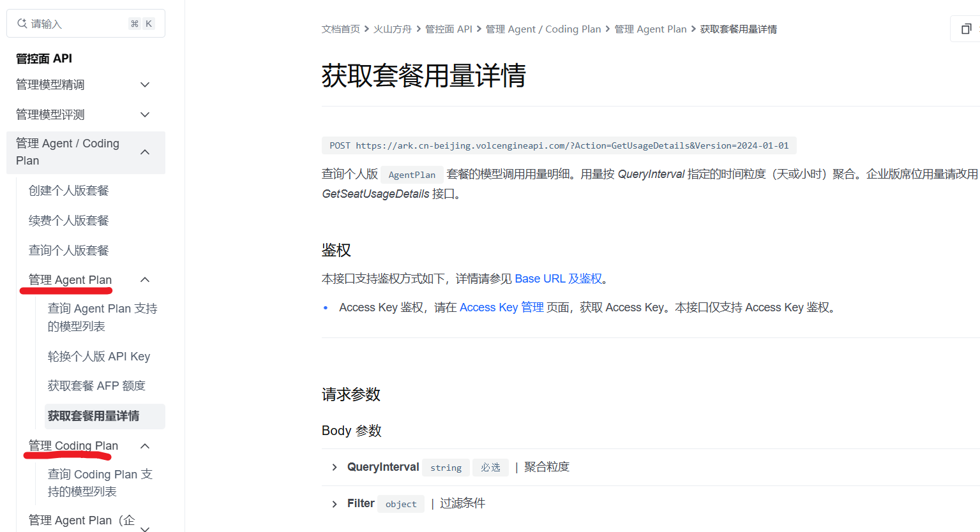Collapse the 管理 Coding Plan submenu chevron

145,446
